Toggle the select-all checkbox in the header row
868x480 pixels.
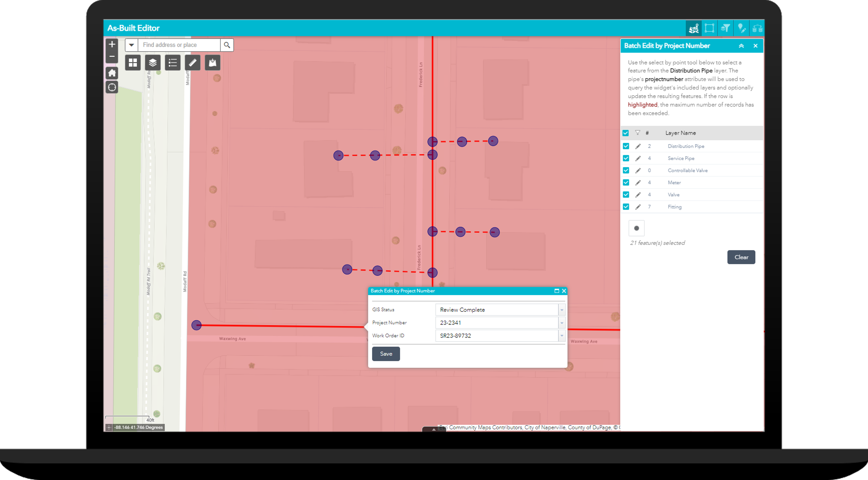point(626,133)
